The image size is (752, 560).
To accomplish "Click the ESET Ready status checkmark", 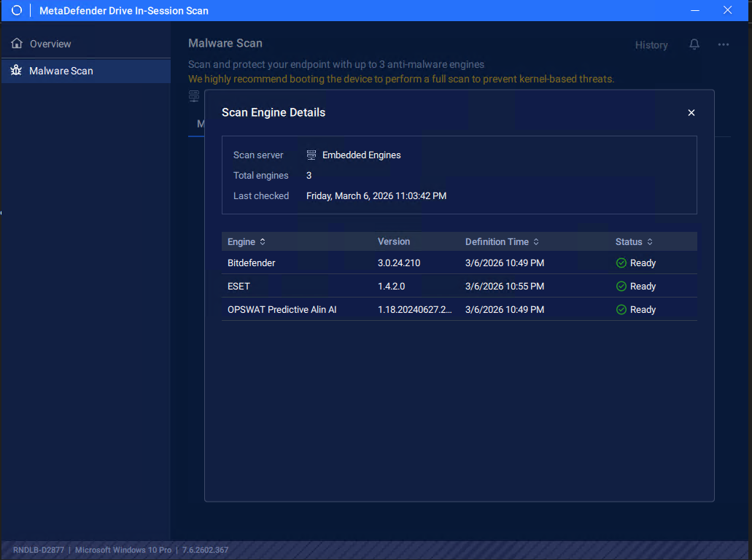I will point(621,286).
